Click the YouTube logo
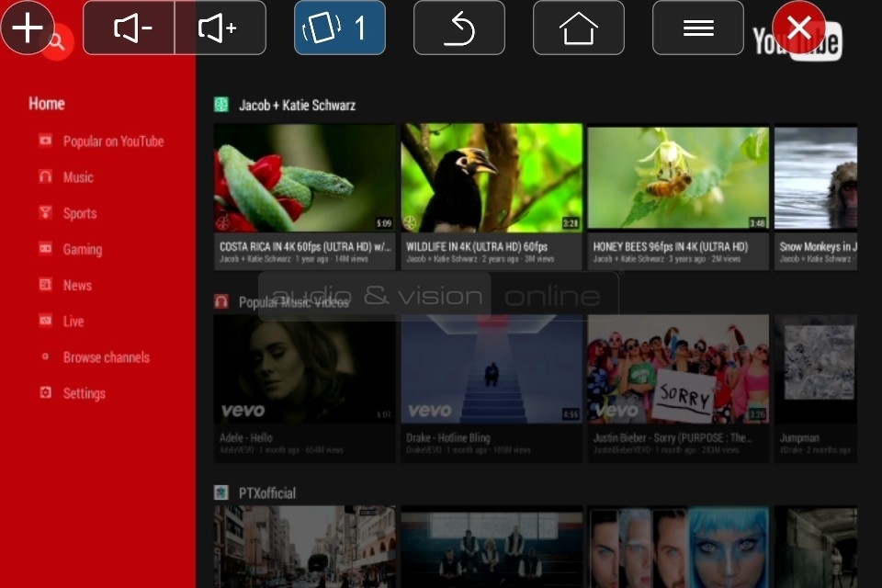This screenshot has height=588, width=882. (x=797, y=42)
